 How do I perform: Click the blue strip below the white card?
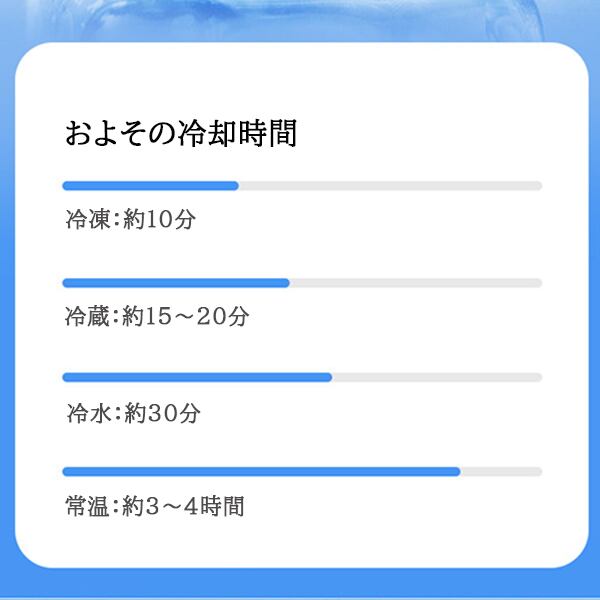coord(300,584)
